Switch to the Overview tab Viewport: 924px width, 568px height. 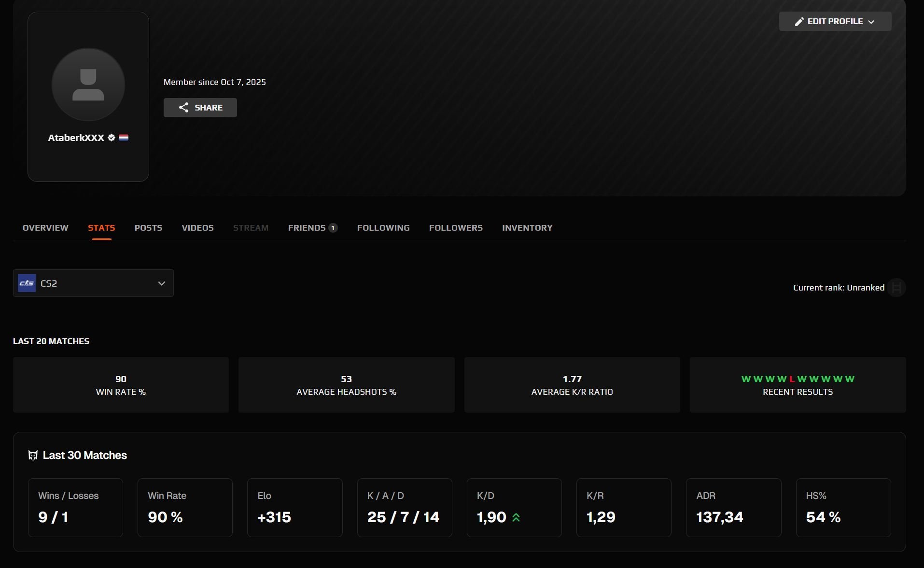[45, 228]
